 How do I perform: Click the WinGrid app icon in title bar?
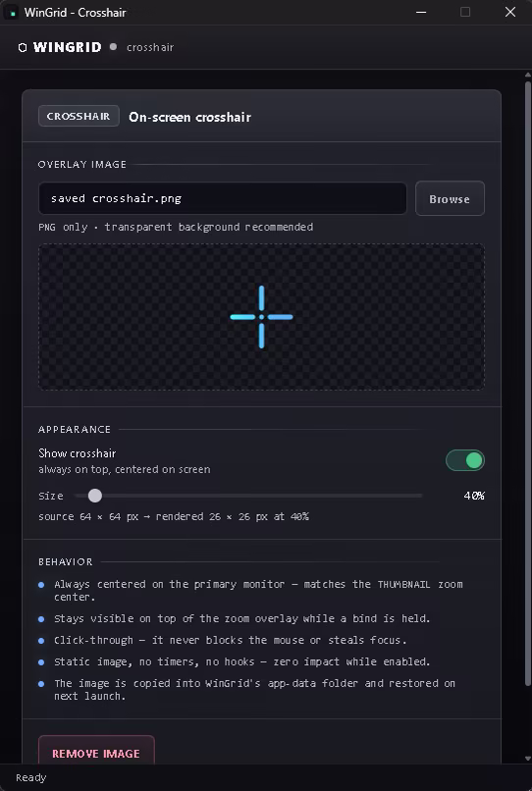click(12, 13)
